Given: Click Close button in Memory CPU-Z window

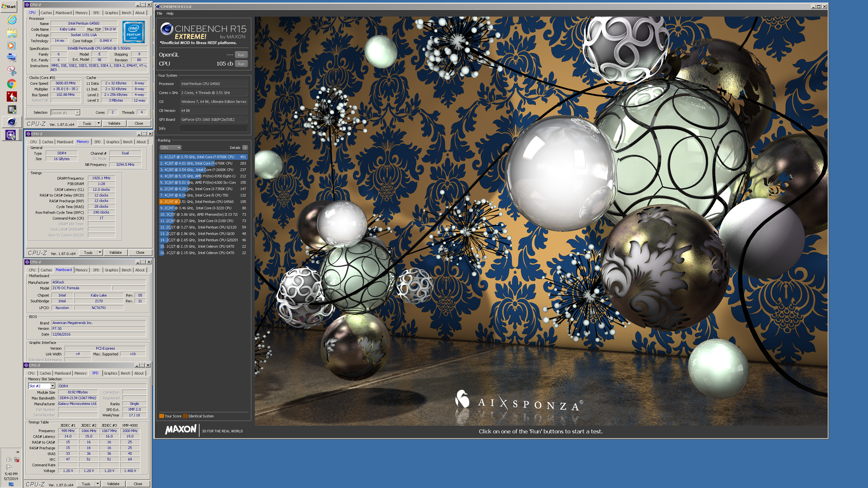Looking at the screenshot, I should [x=140, y=252].
